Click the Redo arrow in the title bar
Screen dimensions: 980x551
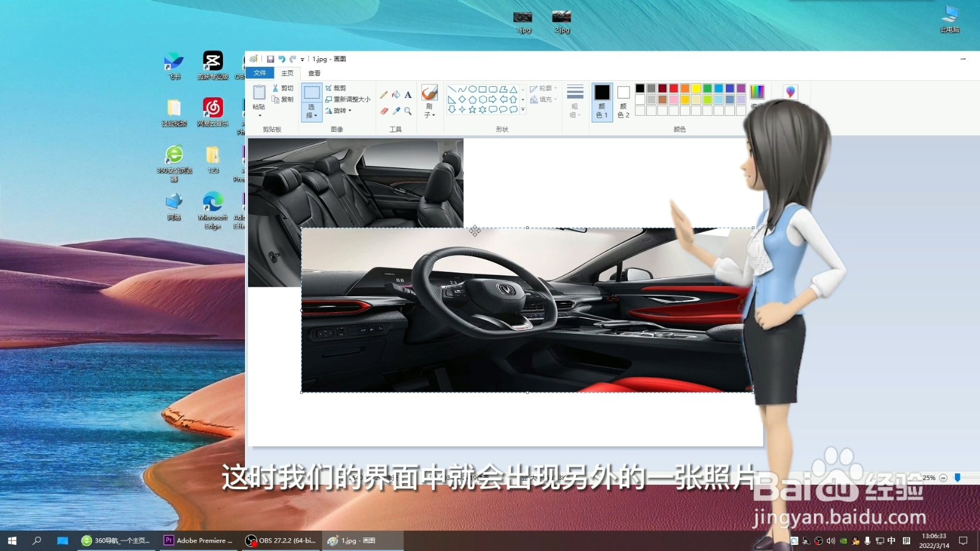292,59
